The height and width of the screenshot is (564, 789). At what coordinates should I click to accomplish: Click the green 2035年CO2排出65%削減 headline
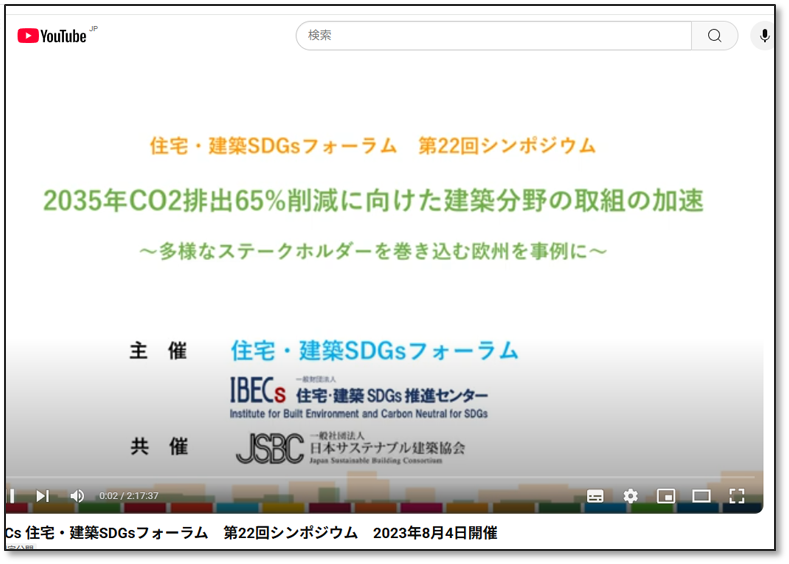click(373, 200)
